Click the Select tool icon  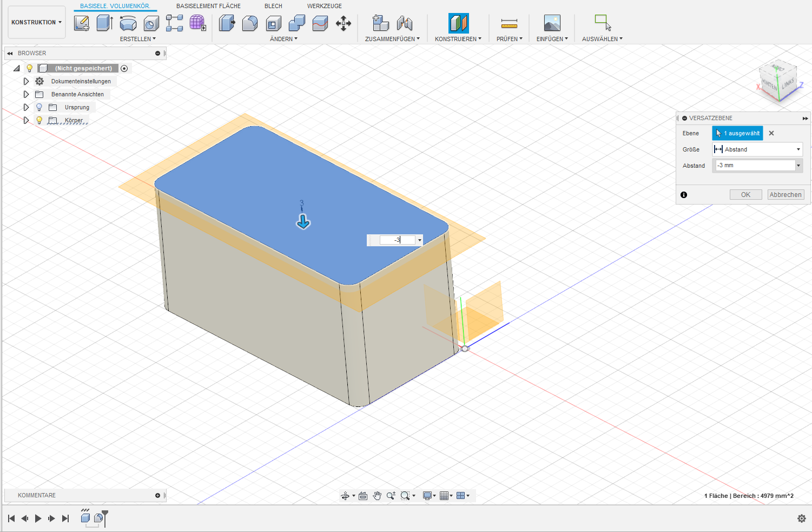(603, 23)
